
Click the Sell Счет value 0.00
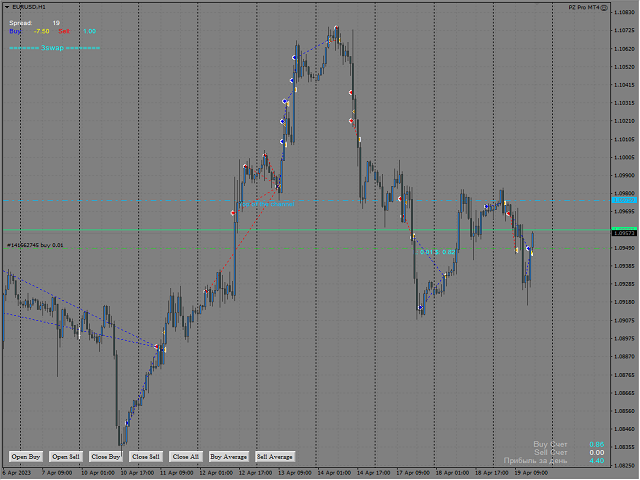tap(596, 452)
